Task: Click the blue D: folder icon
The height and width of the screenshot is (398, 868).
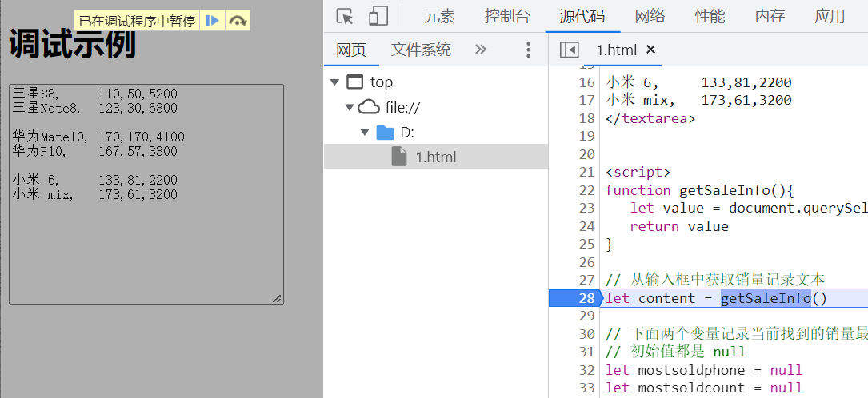Action: pos(386,132)
